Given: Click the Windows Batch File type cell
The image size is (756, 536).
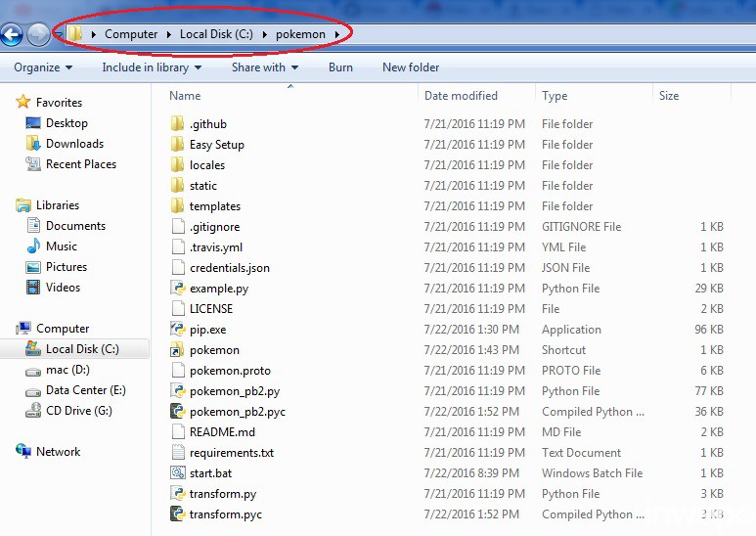Looking at the screenshot, I should [x=592, y=473].
